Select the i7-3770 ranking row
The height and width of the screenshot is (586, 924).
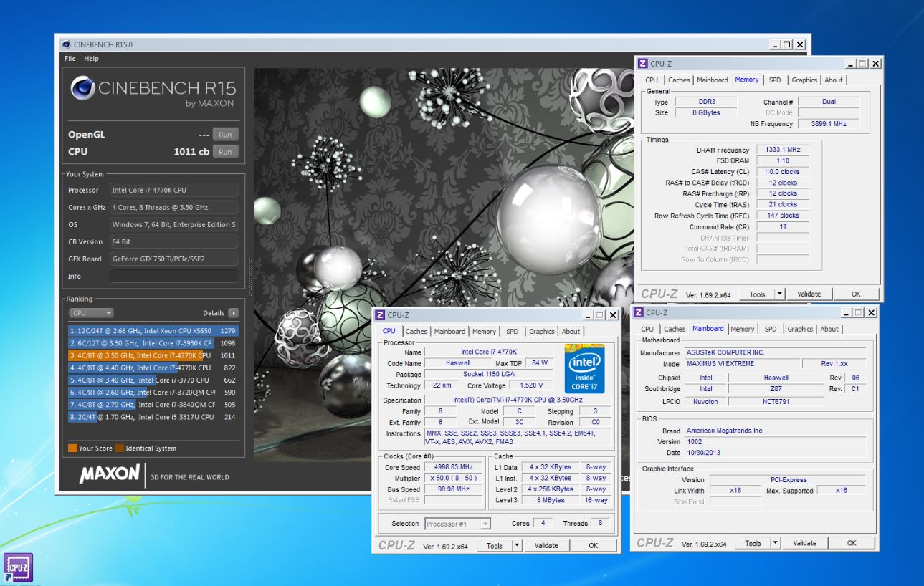153,380
